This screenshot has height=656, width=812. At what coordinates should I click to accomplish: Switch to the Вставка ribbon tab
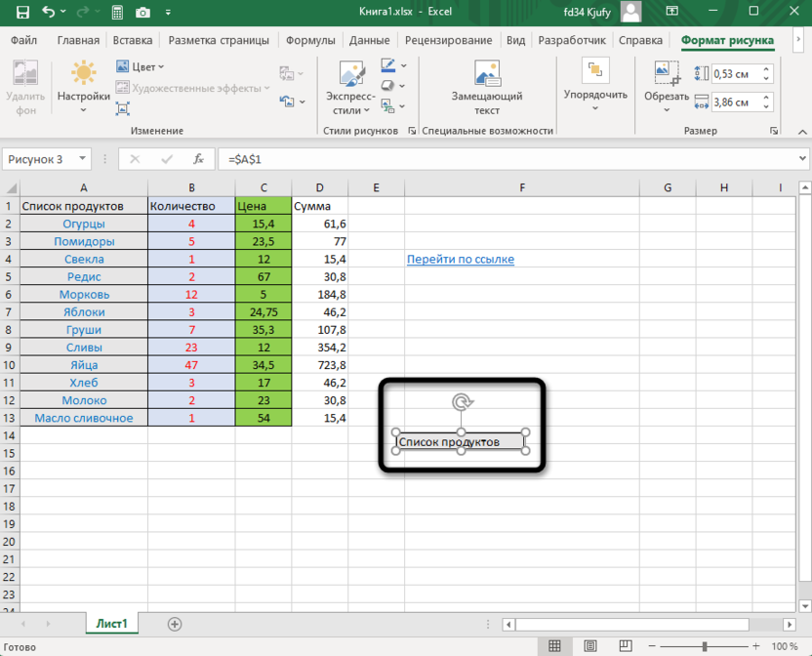[133, 41]
